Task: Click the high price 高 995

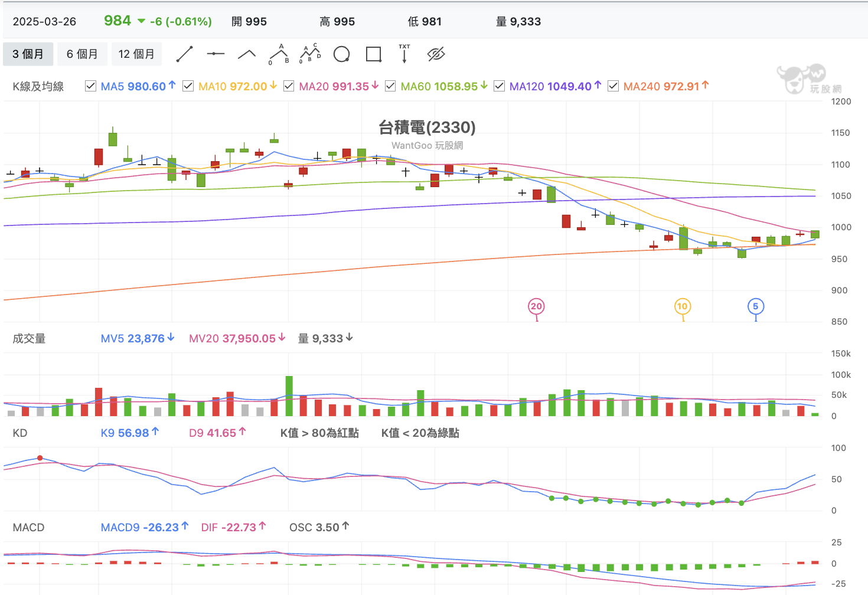Action: 337,22
